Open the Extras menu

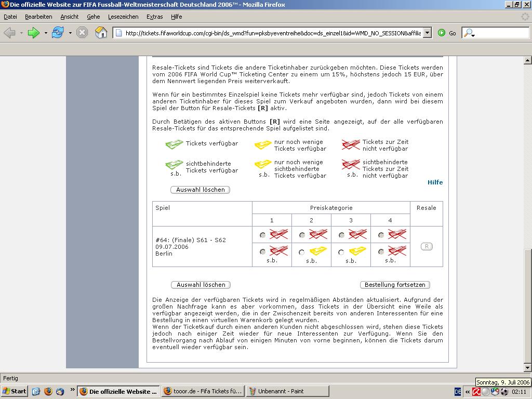tap(154, 17)
